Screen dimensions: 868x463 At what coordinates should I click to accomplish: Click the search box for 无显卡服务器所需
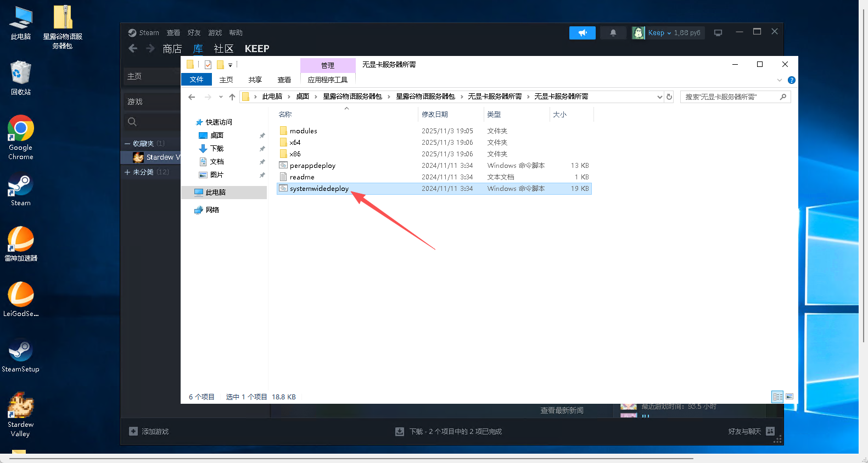click(x=730, y=97)
